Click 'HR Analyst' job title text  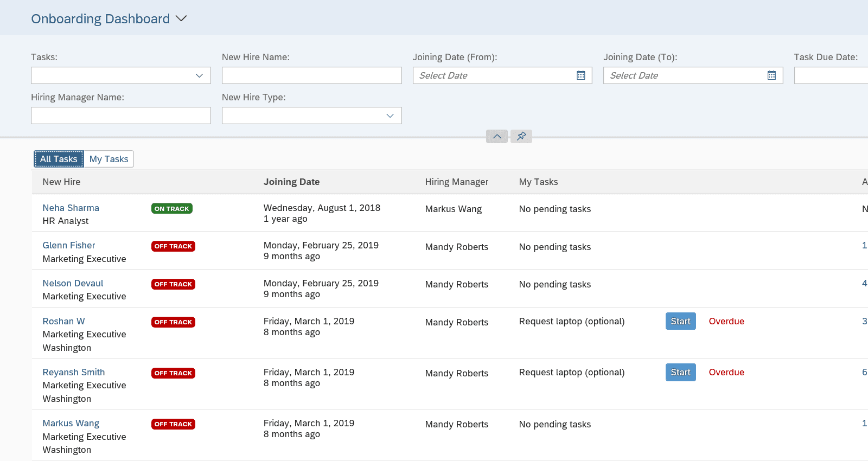click(x=66, y=221)
